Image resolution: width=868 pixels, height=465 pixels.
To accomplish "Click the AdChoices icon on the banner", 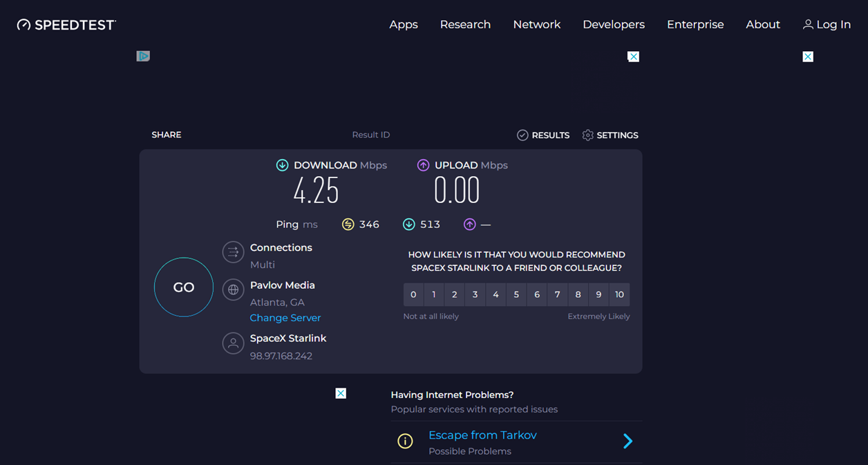I will tap(143, 56).
